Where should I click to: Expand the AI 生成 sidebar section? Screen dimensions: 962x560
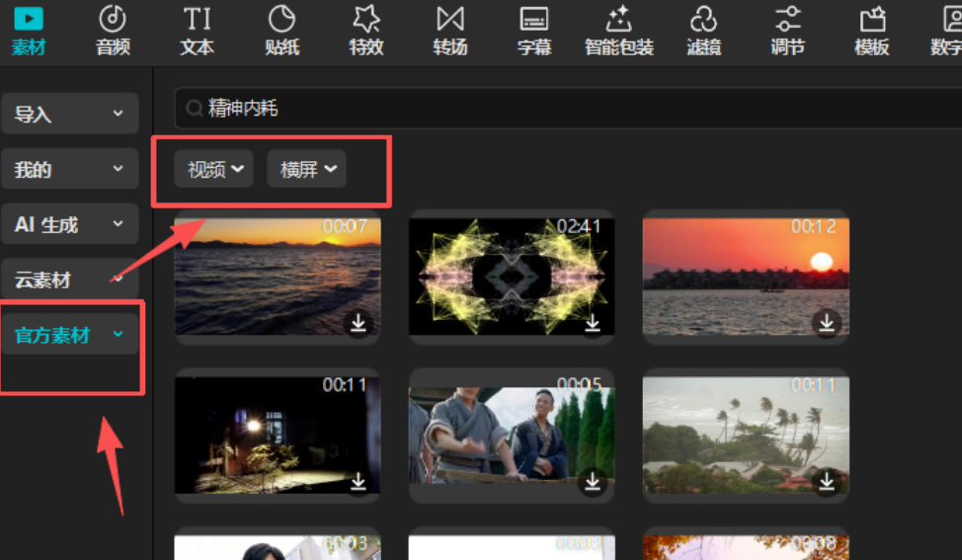tap(69, 225)
